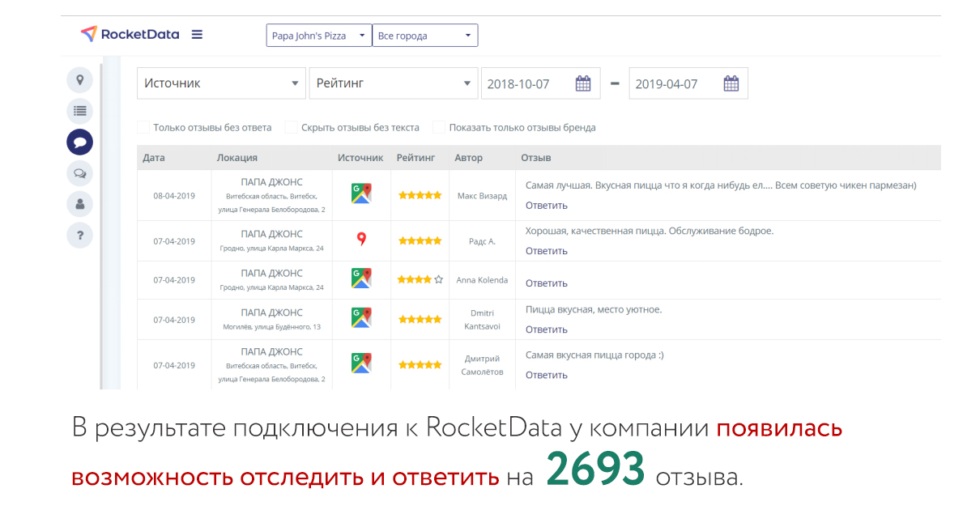Click the RocketData logo
This screenshot has height=510, width=980.
click(130, 34)
